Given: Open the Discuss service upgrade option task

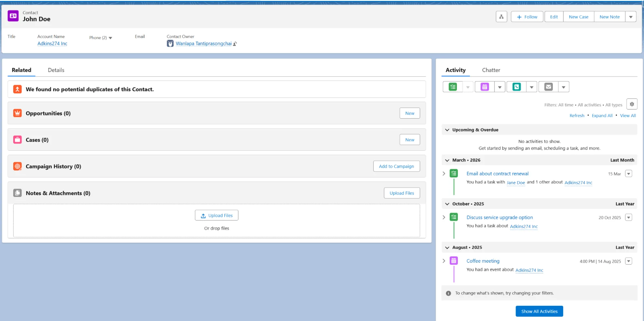Looking at the screenshot, I should pyautogui.click(x=500, y=217).
